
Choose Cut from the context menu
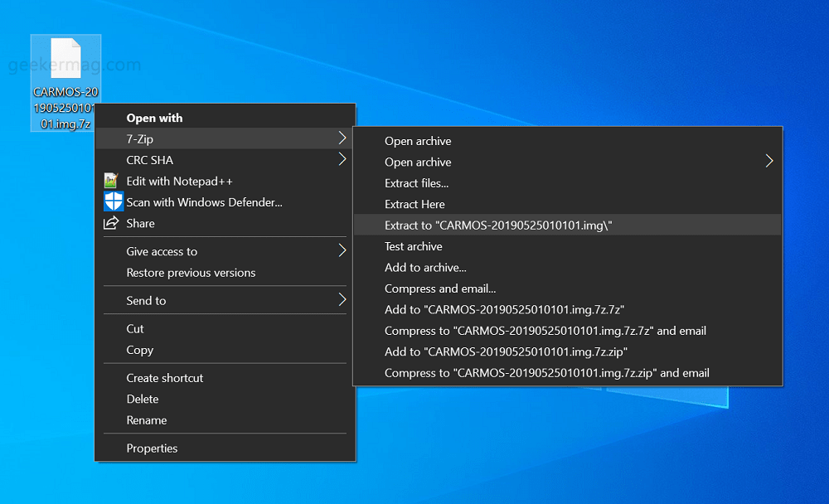click(x=225, y=328)
